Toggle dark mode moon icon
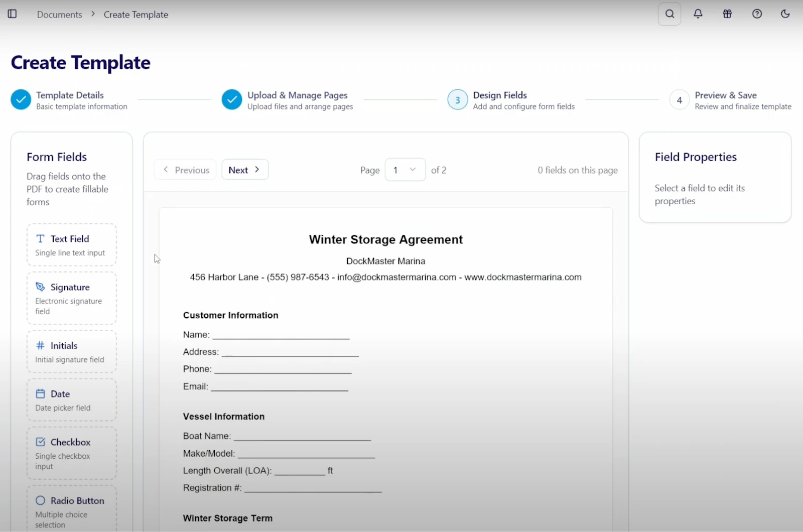 (785, 14)
